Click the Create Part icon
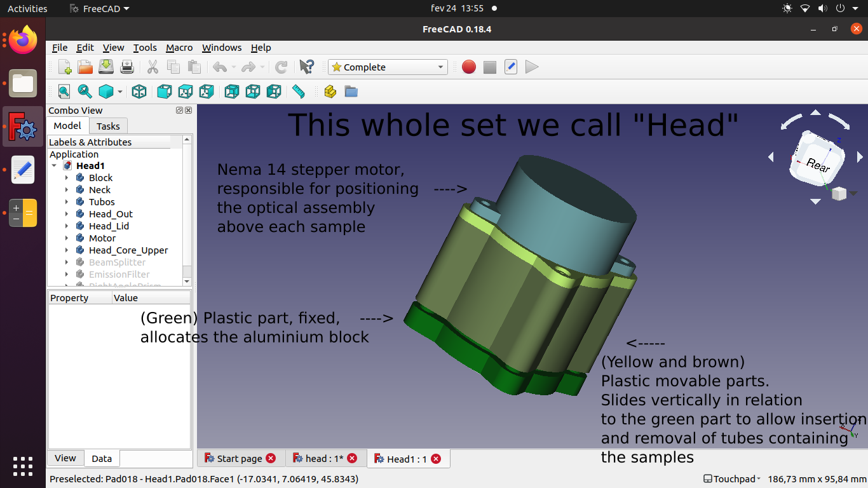The width and height of the screenshot is (868, 488). (x=330, y=91)
